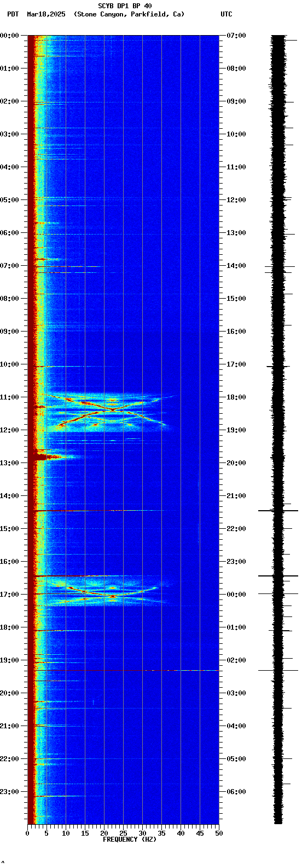This screenshot has height=868, width=302.
Task: Click the PDT '01:00' label on the left axis
Action: [10, 68]
